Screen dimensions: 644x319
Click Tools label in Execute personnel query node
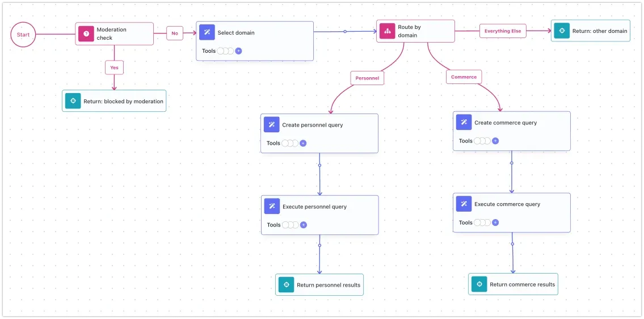click(x=274, y=225)
